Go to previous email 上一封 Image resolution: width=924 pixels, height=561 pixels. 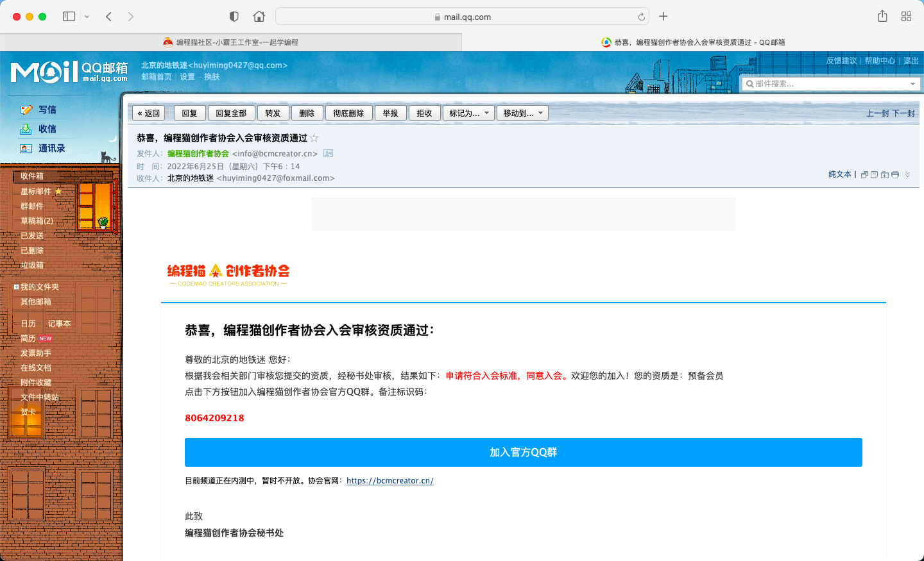(x=878, y=113)
